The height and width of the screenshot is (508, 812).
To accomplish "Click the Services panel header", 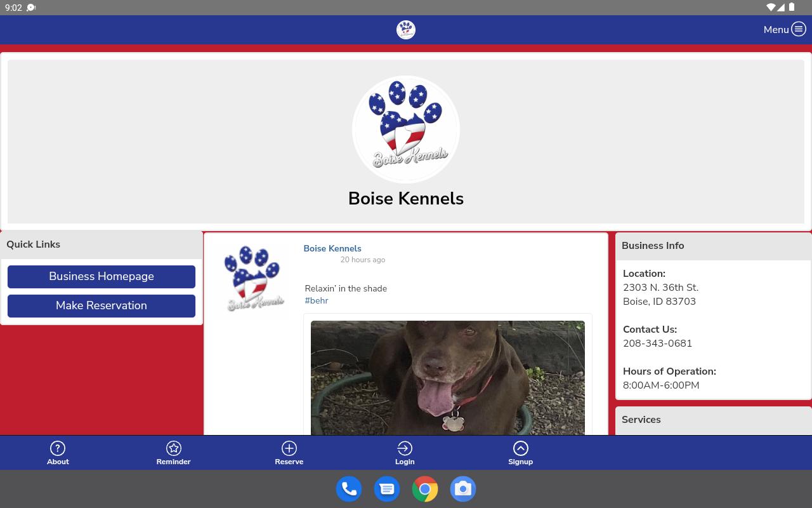I will [x=714, y=421].
